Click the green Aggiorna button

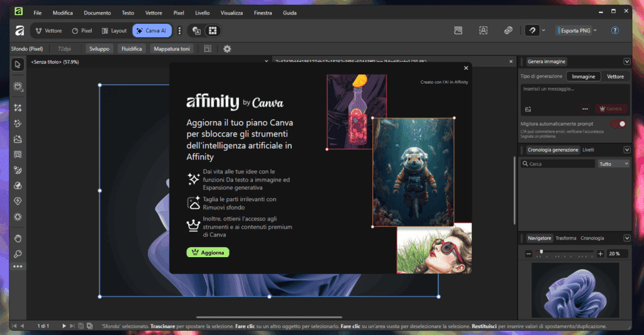pos(208,252)
